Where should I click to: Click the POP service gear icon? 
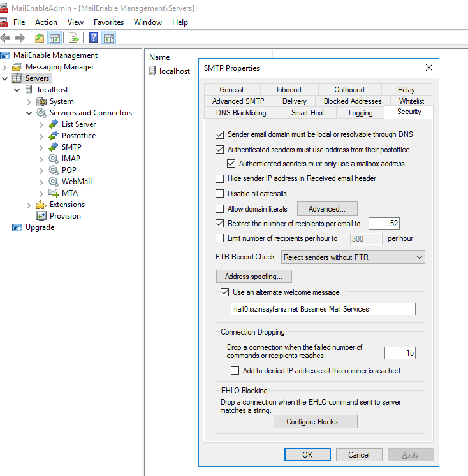coord(54,170)
